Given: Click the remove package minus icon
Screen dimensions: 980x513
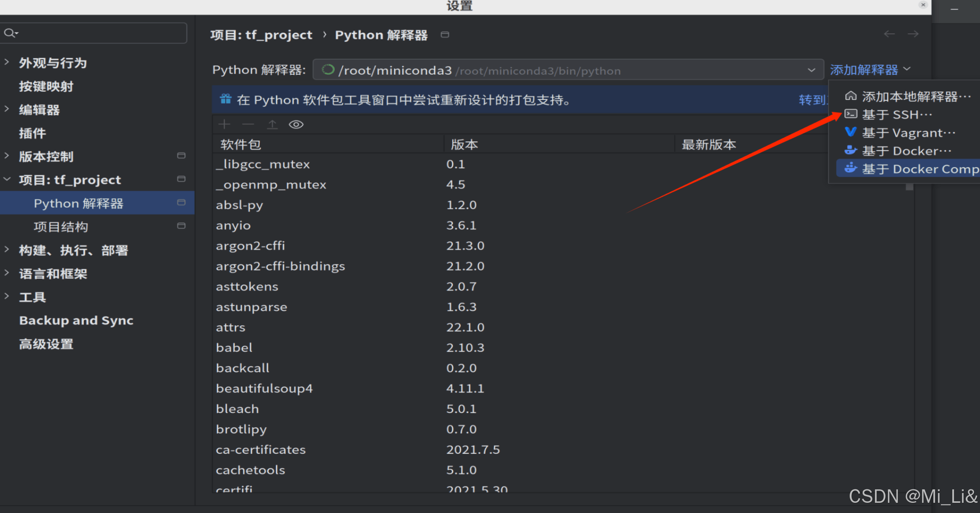Looking at the screenshot, I should 248,124.
